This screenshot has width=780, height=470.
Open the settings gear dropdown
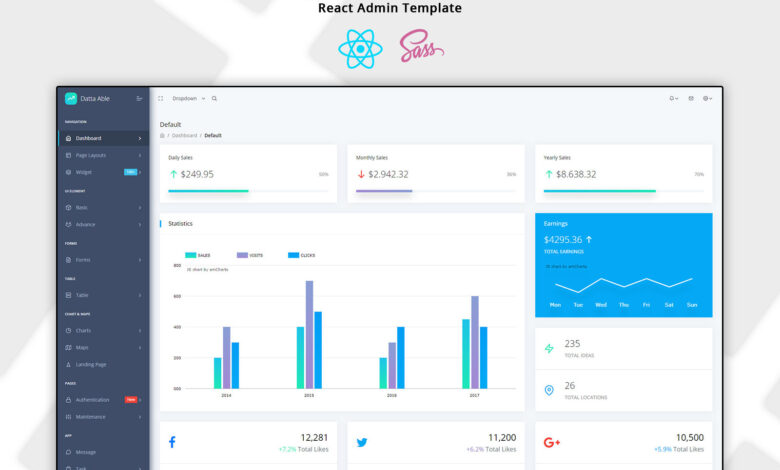click(x=707, y=98)
